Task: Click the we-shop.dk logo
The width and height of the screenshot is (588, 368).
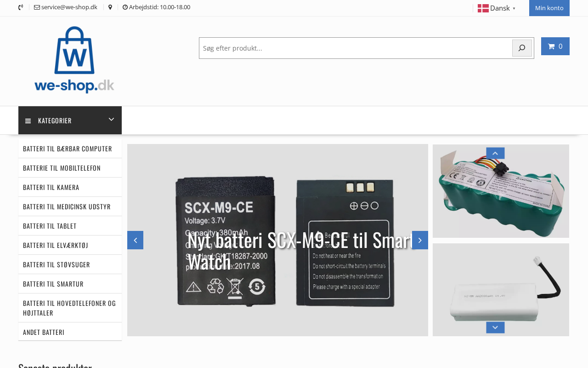Action: [x=74, y=60]
